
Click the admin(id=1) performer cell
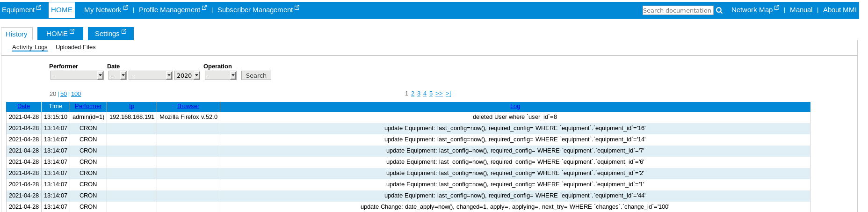88,117
